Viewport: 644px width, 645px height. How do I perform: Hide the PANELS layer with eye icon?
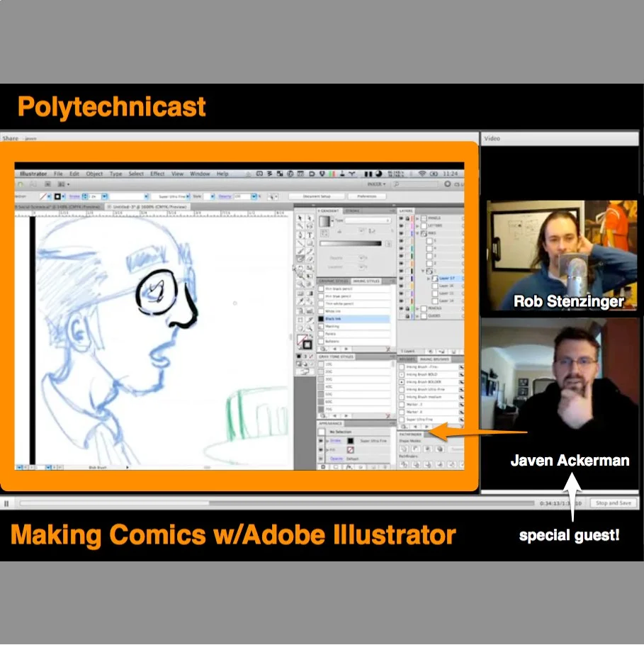tap(402, 218)
